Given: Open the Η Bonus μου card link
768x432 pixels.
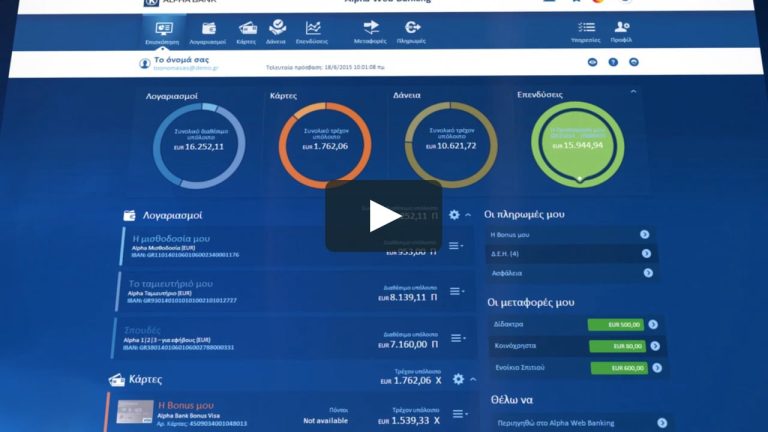Looking at the screenshot, I should point(186,406).
